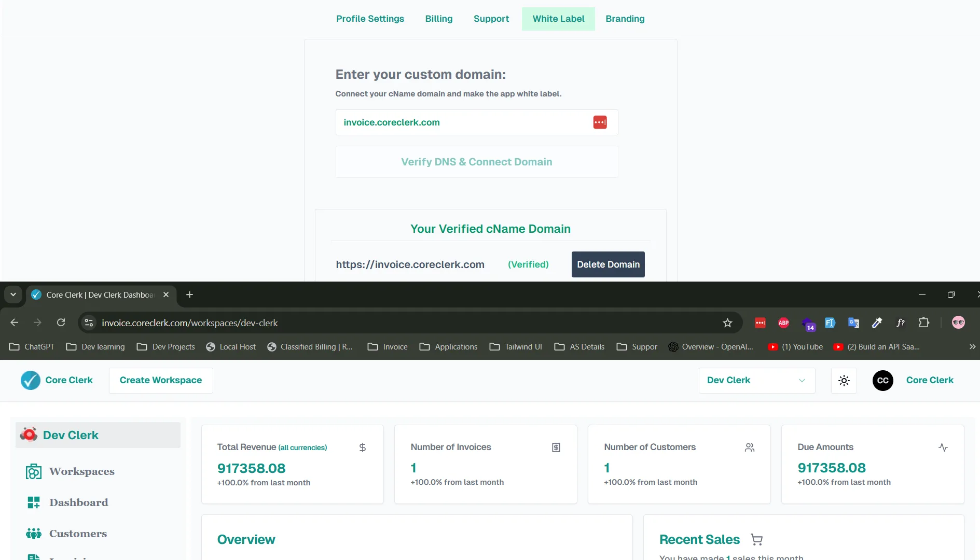Open the AS Details bookmark folder
The height and width of the screenshot is (560, 980).
pyautogui.click(x=579, y=347)
